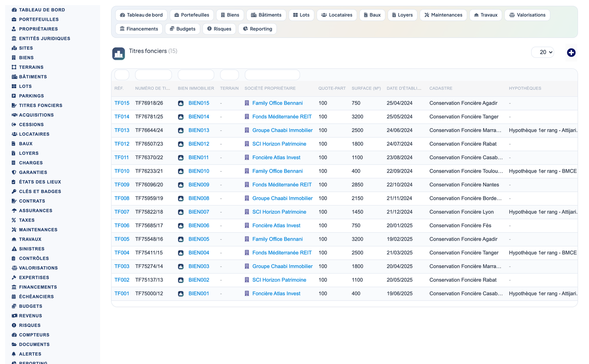
Task: Open the Reporting top tab
Action: click(257, 29)
